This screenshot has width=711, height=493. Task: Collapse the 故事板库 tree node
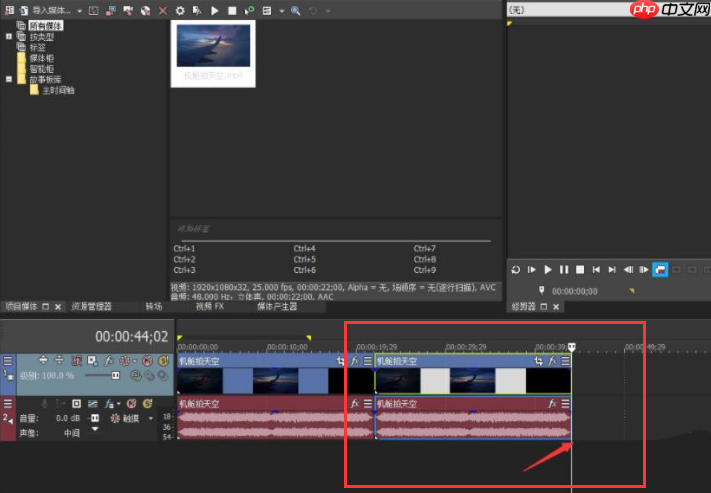tap(8, 79)
